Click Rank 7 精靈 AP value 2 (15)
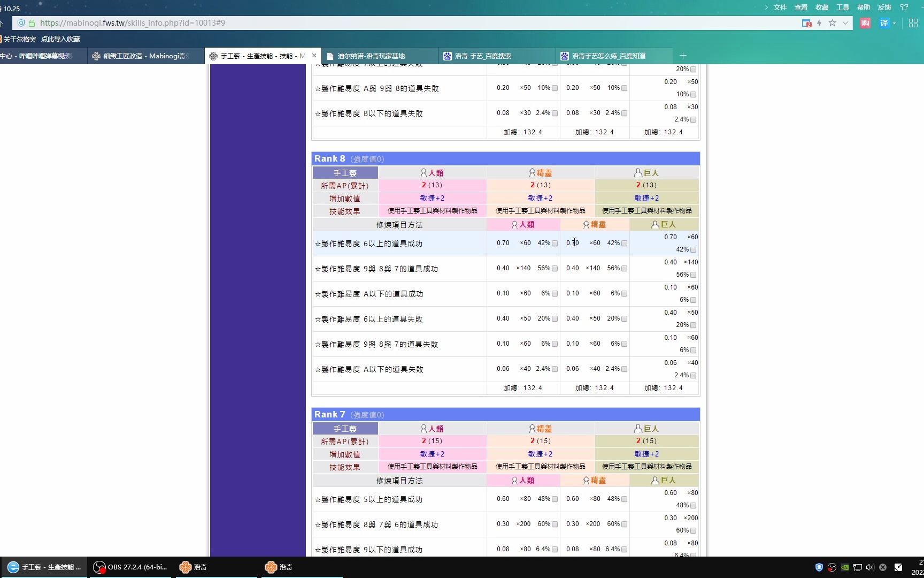 click(541, 441)
